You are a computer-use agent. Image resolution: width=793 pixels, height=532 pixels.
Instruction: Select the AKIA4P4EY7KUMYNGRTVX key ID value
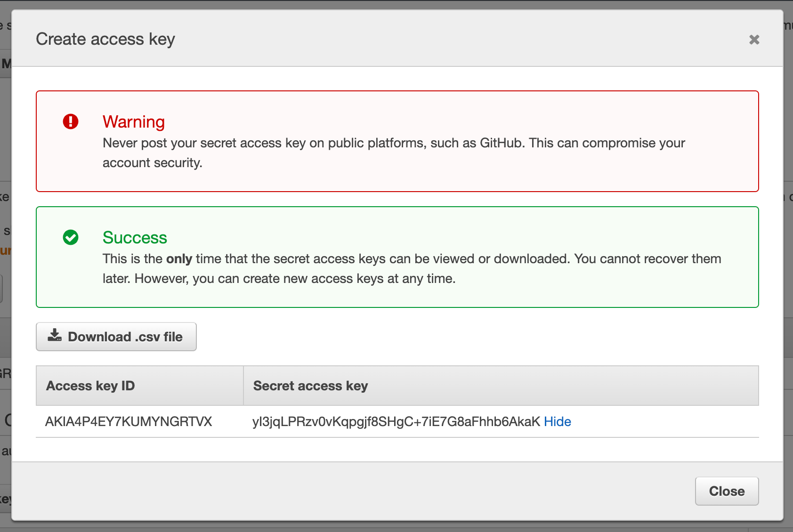pyautogui.click(x=129, y=421)
